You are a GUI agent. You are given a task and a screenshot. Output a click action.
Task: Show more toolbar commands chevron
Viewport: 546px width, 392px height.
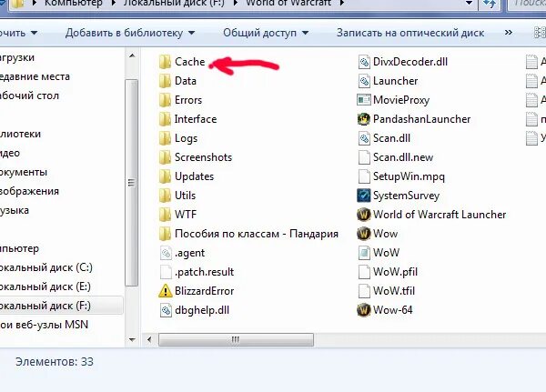coord(509,33)
